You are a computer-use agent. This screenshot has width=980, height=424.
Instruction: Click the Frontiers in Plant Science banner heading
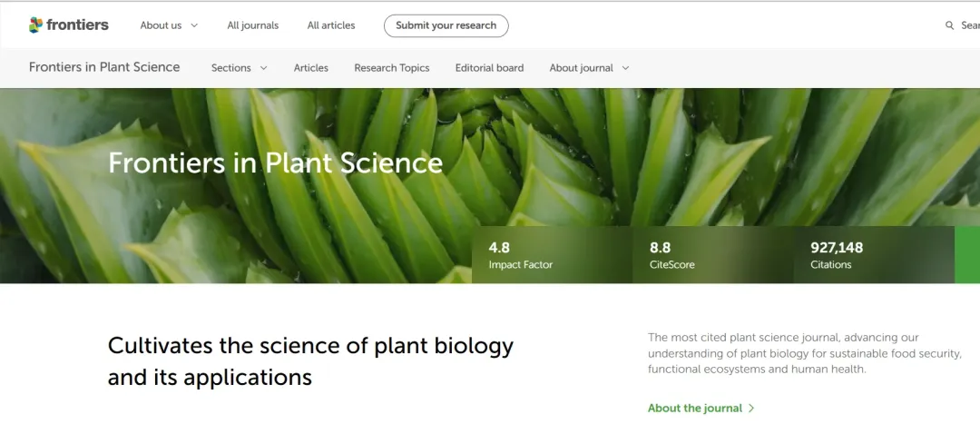(x=275, y=163)
